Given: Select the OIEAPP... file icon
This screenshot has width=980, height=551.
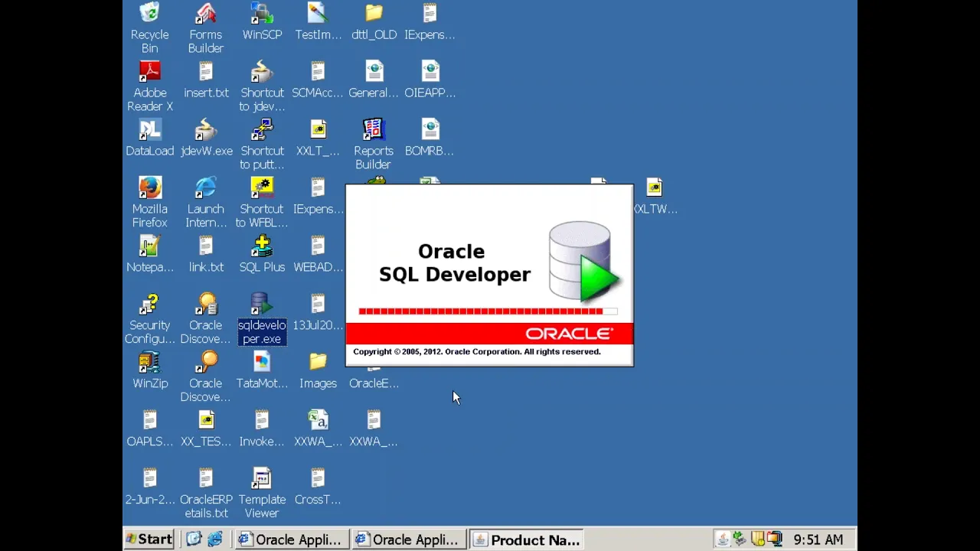Looking at the screenshot, I should click(x=430, y=80).
